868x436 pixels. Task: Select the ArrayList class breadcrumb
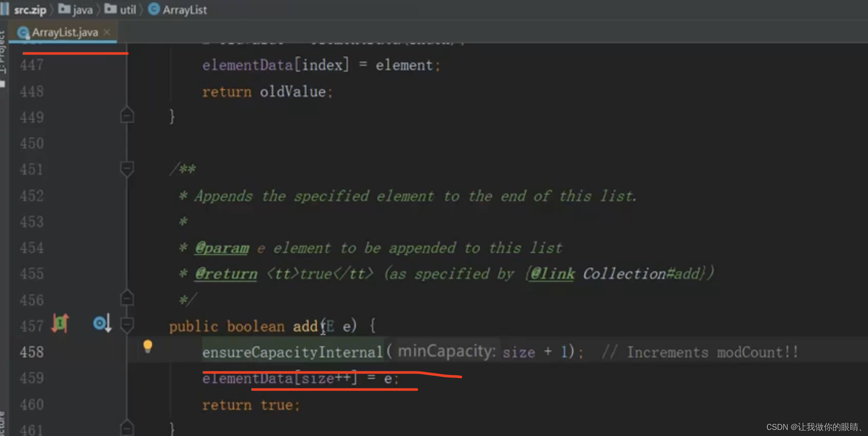coord(178,10)
